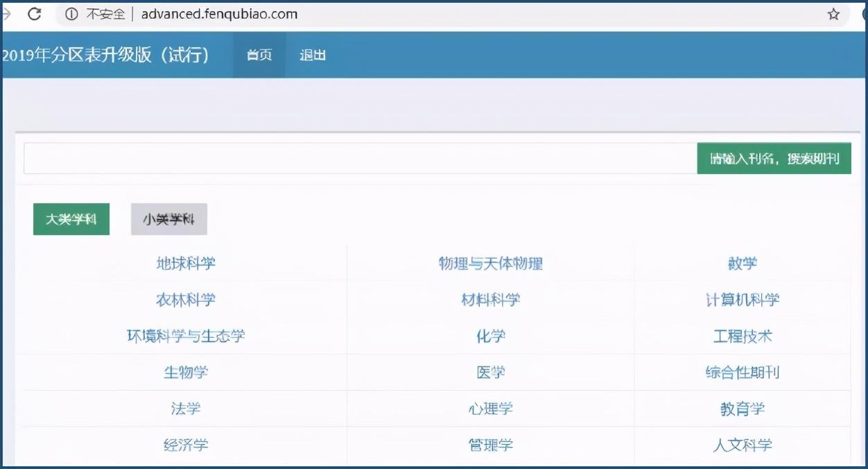Browse the 管理学 category
Screen dimensions: 868x469
(x=491, y=445)
